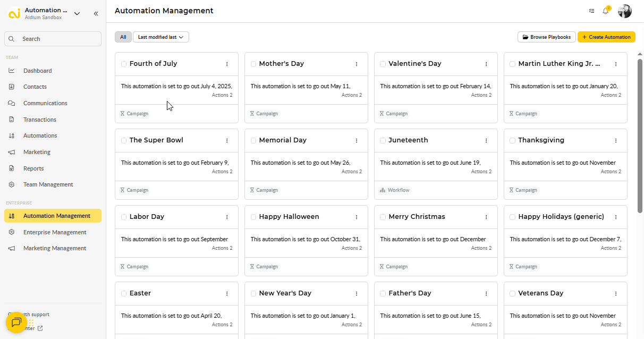Select the Mother's Day automation checkbox
644x339 pixels.
click(253, 64)
